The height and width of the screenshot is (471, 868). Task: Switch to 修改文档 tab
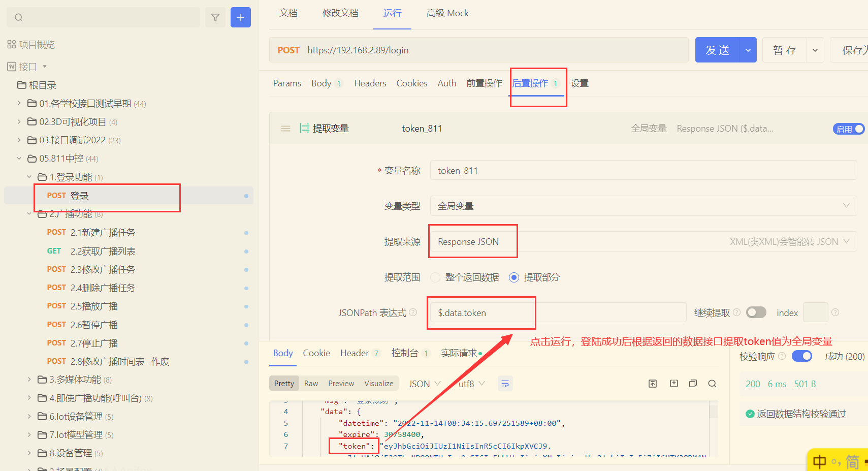click(x=340, y=13)
